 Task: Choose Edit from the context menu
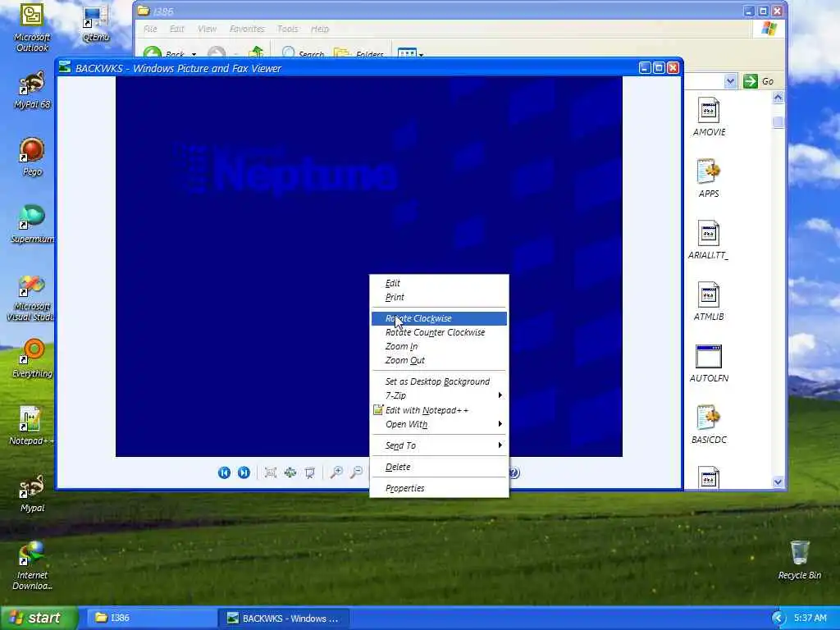(x=439, y=283)
